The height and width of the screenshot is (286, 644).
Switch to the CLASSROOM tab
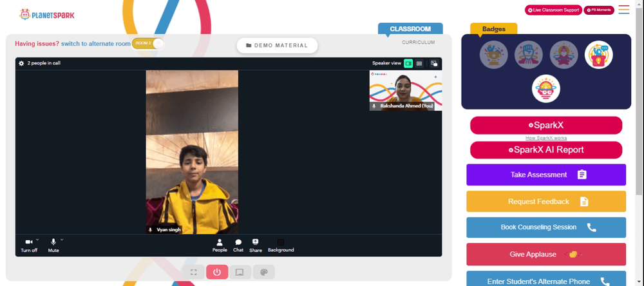pyautogui.click(x=410, y=29)
